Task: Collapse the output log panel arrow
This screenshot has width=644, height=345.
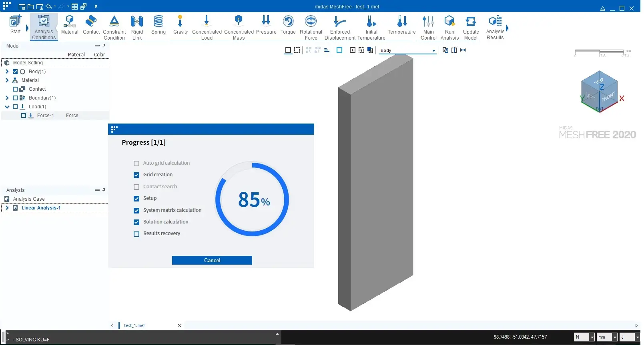Action: [277, 334]
